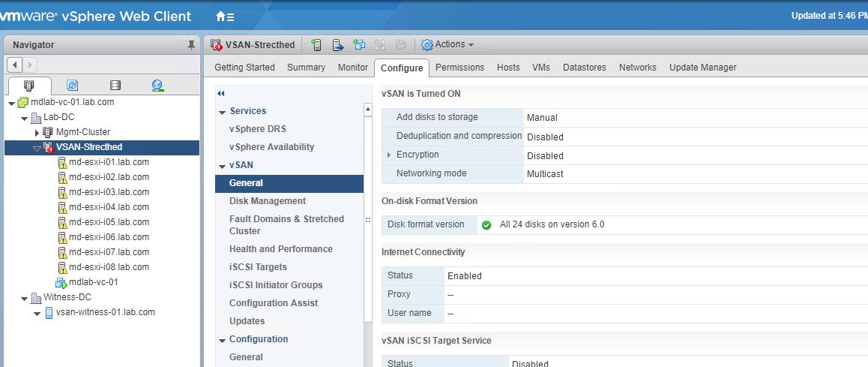Collapse the VSAN-Strectched cluster node
This screenshot has height=367, width=868.
tap(37, 148)
